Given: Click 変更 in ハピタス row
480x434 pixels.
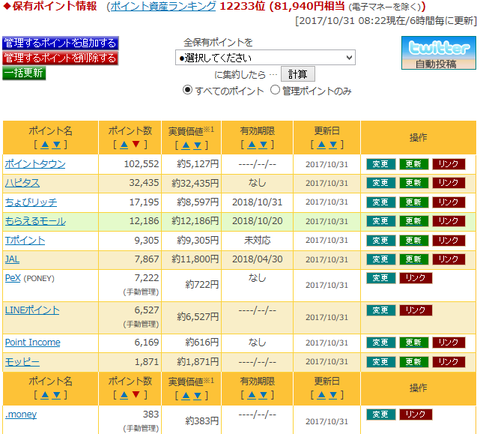Looking at the screenshot, I should pos(381,183).
